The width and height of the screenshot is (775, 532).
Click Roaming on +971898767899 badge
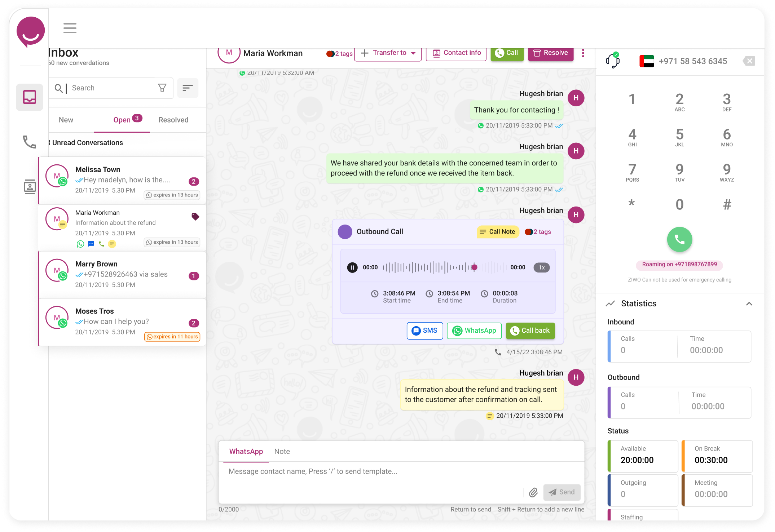coord(679,265)
